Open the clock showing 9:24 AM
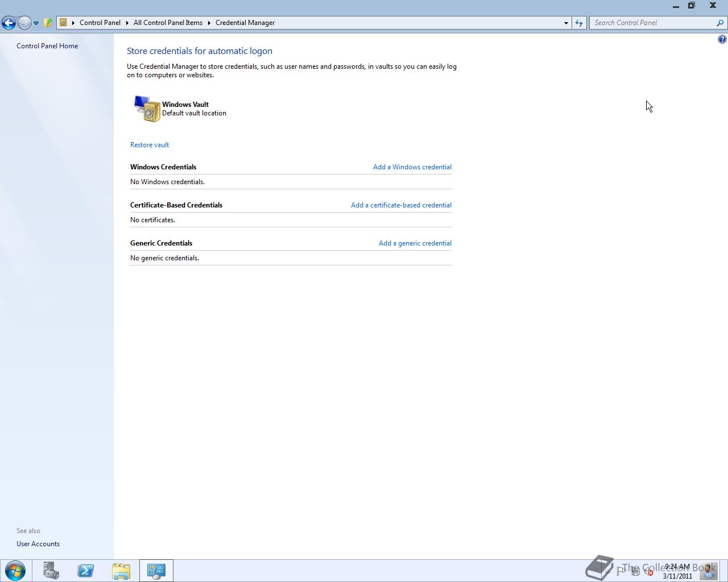The height and width of the screenshot is (582, 728). coord(677,571)
